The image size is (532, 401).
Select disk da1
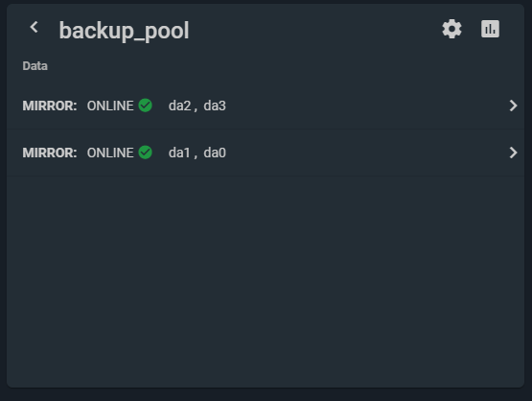179,153
